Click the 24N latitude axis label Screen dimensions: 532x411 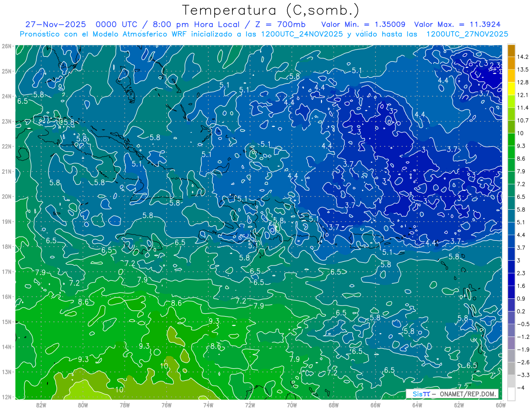pyautogui.click(x=7, y=96)
